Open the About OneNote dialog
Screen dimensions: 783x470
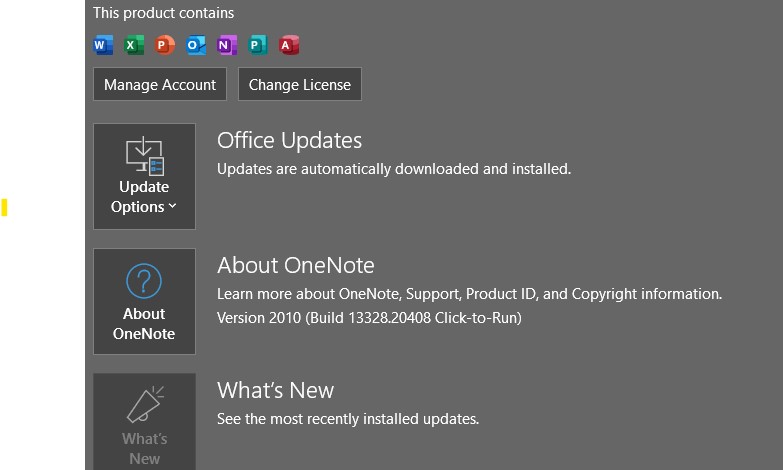tap(144, 301)
